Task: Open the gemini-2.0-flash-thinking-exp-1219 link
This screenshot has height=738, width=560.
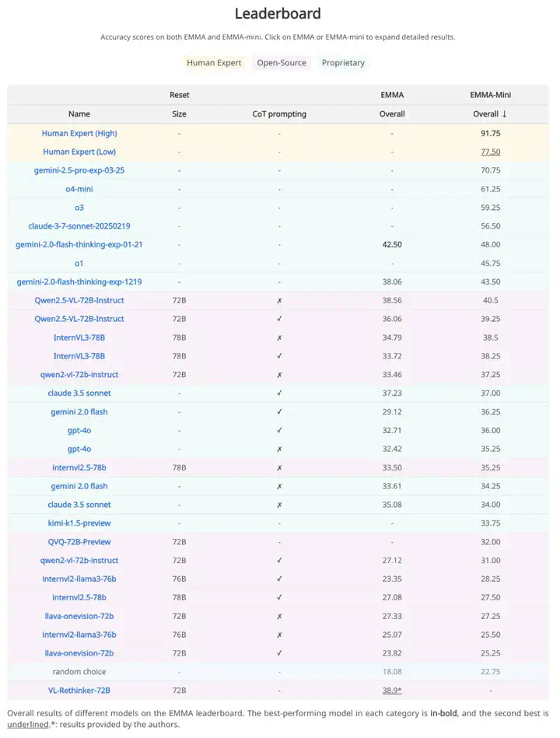Action: coord(79,282)
